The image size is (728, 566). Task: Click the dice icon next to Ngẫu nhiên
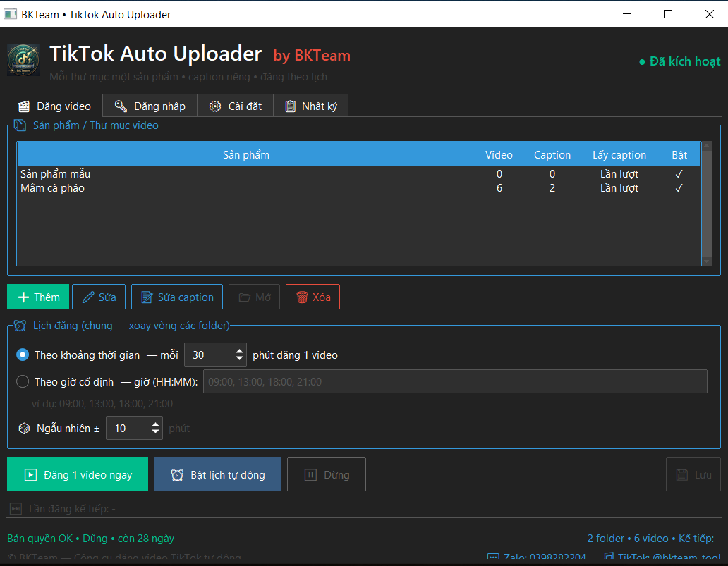[x=24, y=429]
